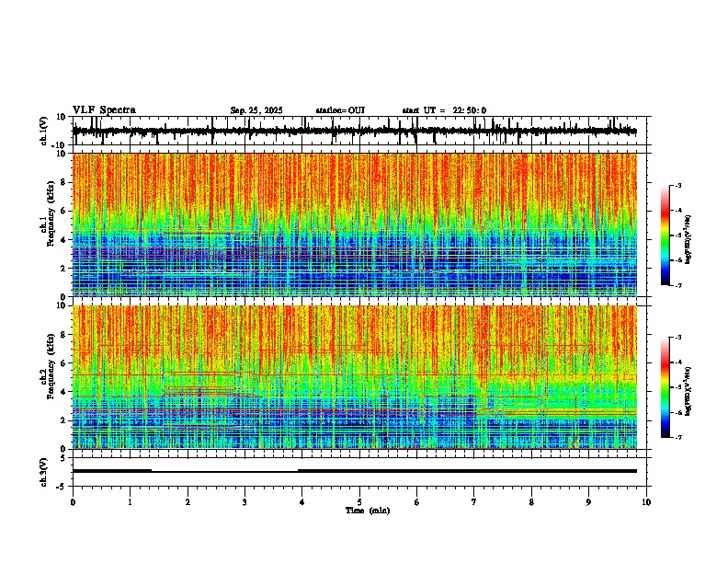Click the log(PSD) label beside ch.2 colorbar
This screenshot has height=563, width=728.
[688, 391]
